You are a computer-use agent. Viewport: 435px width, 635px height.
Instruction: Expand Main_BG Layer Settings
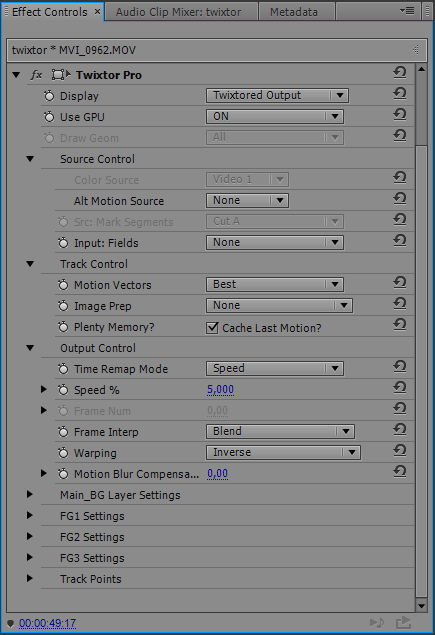(30, 494)
